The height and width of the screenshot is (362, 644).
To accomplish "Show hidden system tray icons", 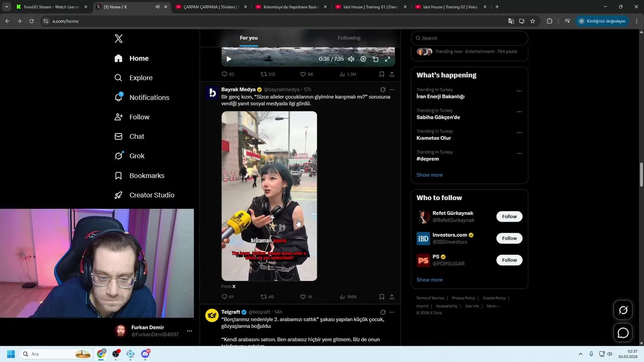I will coord(580,354).
